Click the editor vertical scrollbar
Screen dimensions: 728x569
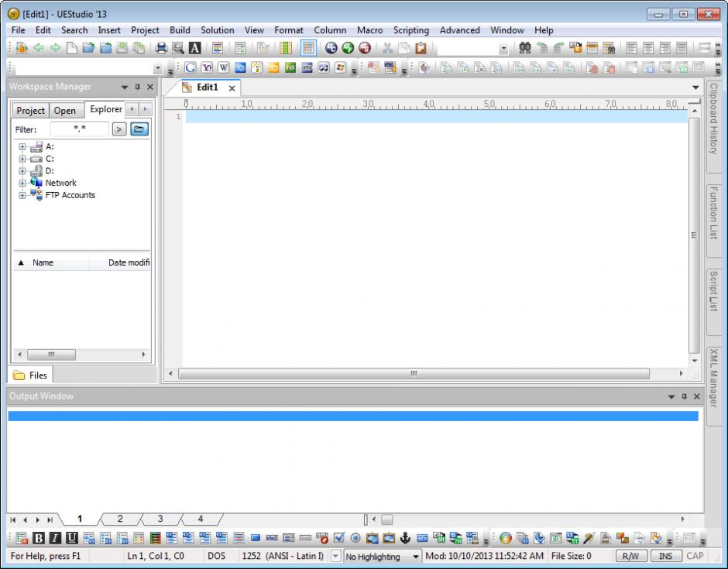(x=694, y=235)
